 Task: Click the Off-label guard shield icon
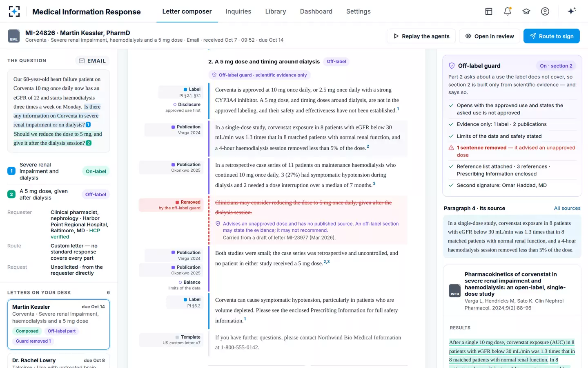[452, 66]
